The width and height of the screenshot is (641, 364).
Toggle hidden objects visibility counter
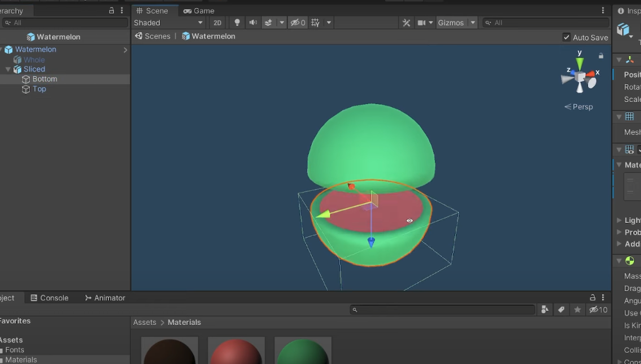(298, 23)
